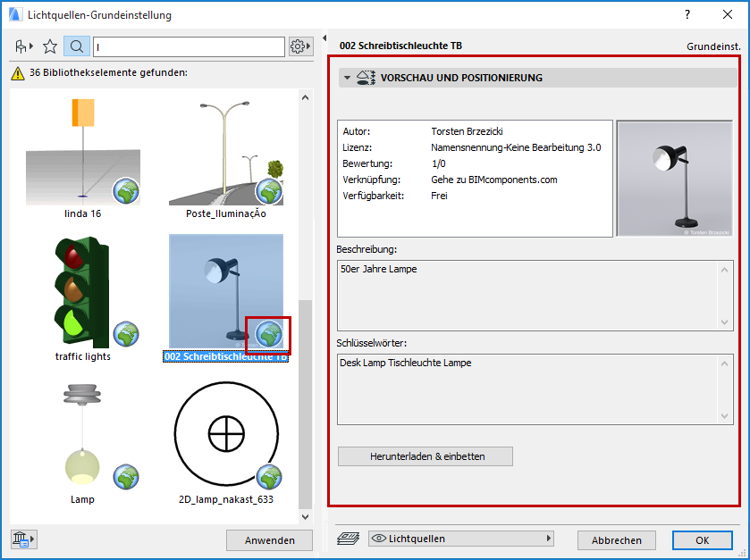Click the Beschreibung text box

[x=535, y=296]
